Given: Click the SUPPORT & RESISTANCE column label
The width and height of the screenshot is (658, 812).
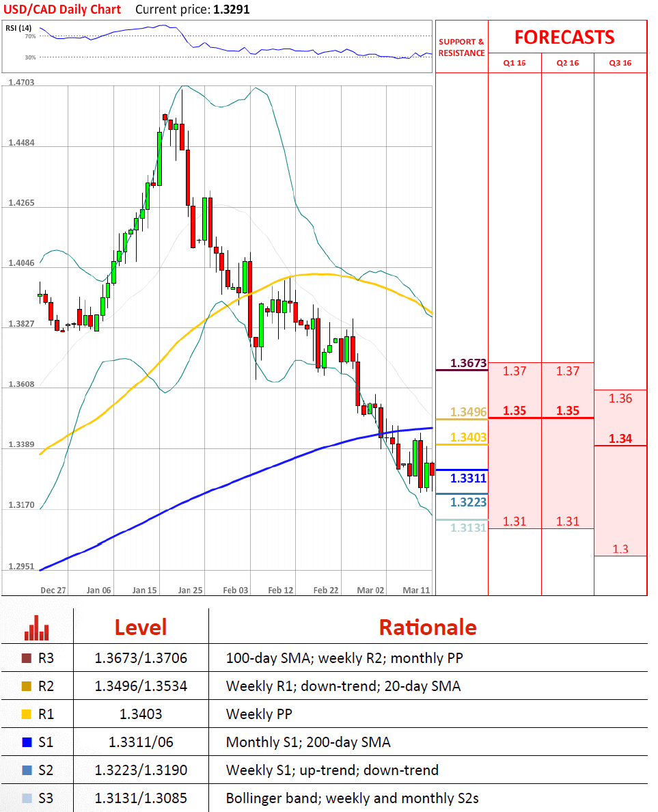Looking at the screenshot, I should point(461,47).
